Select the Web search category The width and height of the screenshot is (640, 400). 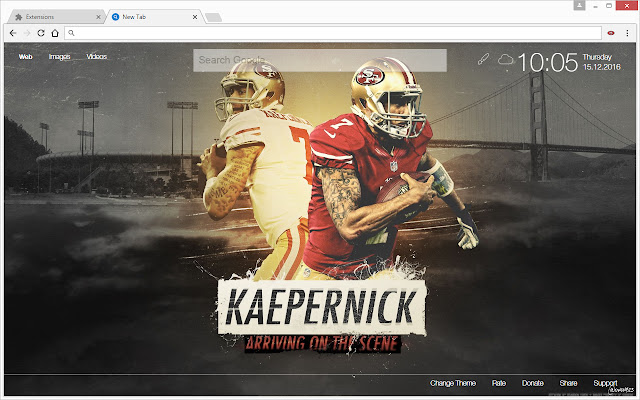(x=25, y=57)
